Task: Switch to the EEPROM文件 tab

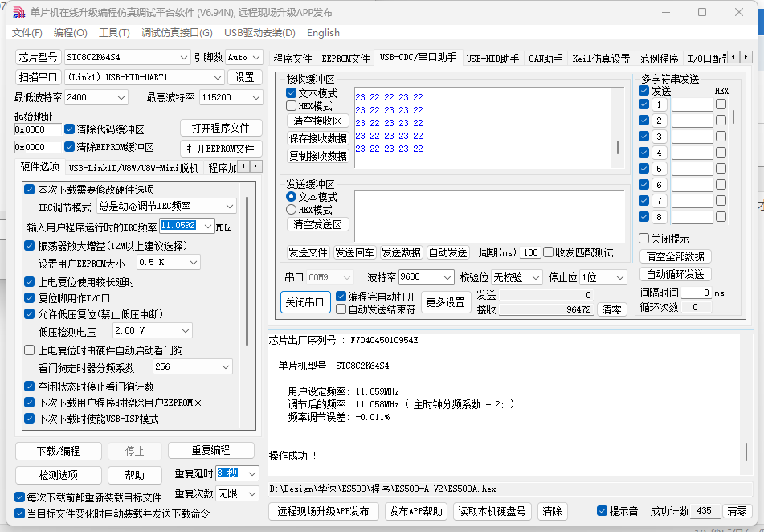Action: click(345, 59)
